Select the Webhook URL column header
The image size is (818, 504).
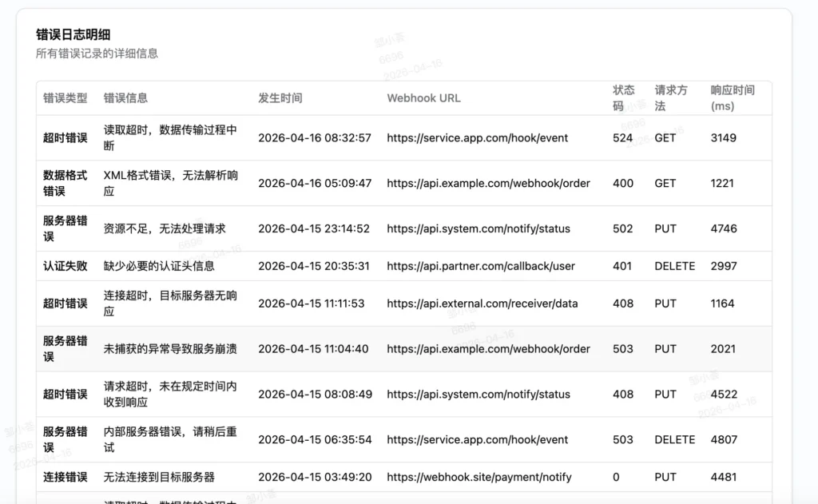point(423,97)
